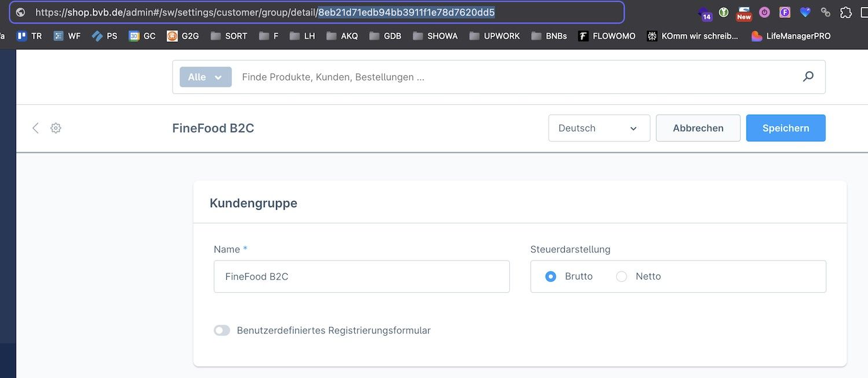Click the site info globe icon
The width and height of the screenshot is (868, 378).
point(20,12)
